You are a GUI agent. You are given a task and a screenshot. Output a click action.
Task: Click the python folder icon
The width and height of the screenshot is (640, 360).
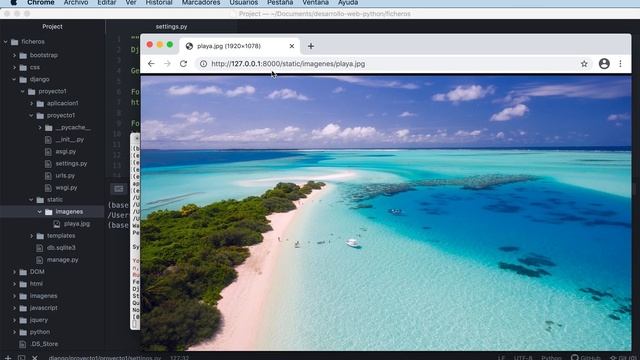pos(23,332)
